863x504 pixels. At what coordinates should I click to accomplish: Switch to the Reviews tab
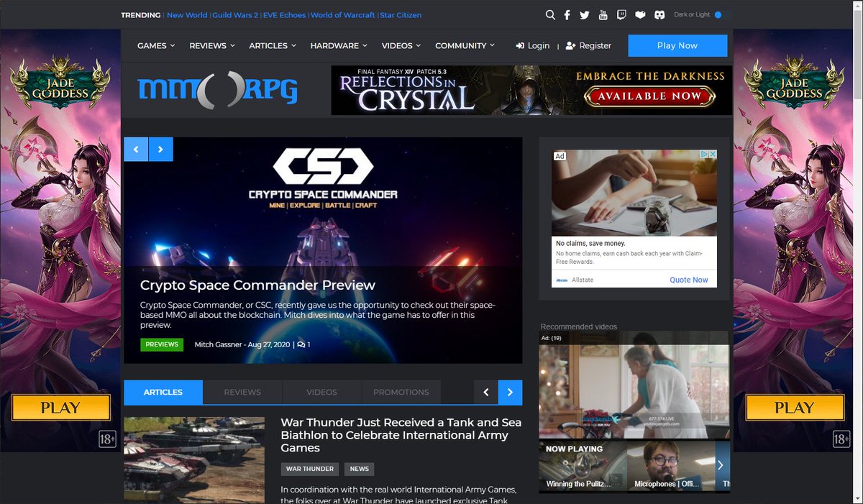(x=242, y=392)
